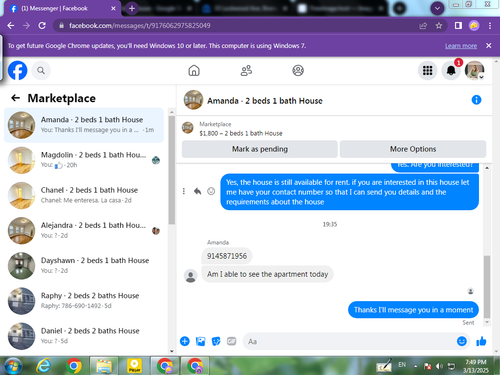500x375 pixels.
Task: Open a new browser tab
Action: click(x=132, y=9)
